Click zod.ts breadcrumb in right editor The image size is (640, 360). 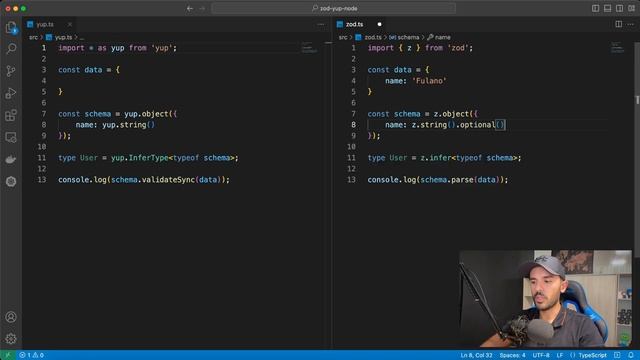tap(373, 37)
